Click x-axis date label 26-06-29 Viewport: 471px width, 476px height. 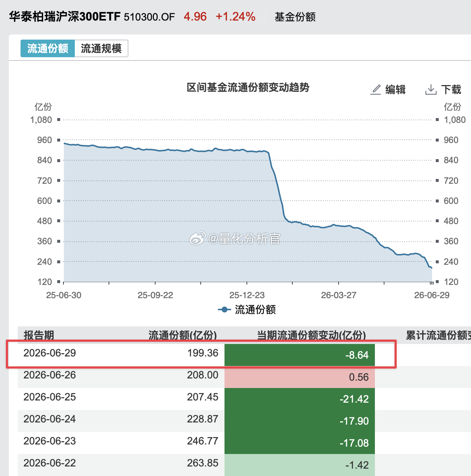click(432, 295)
